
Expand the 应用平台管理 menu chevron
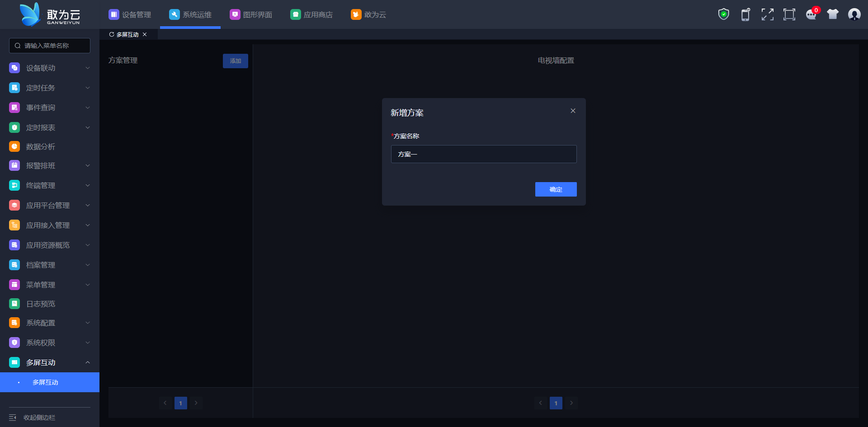pyautogui.click(x=88, y=205)
